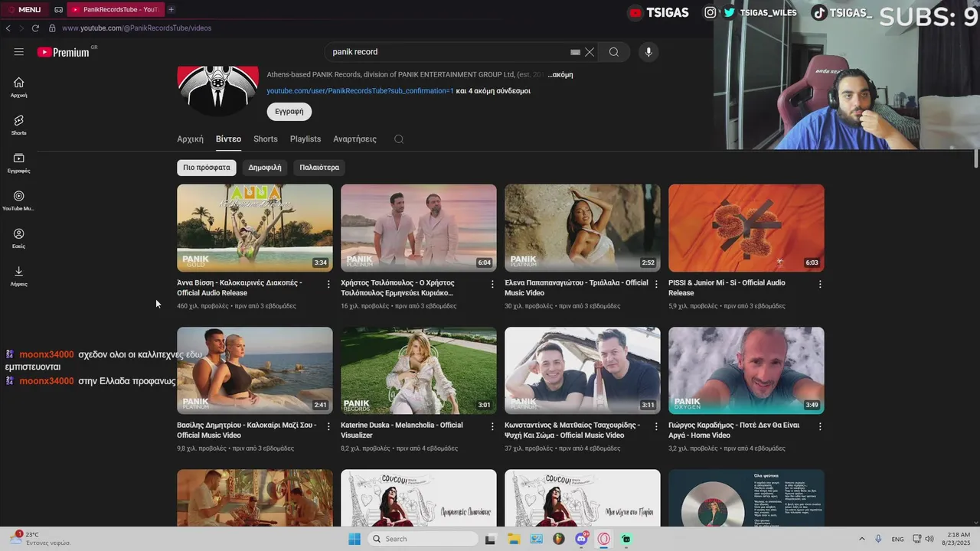Click the Windows taskbar Search box
980x551 pixels.
click(x=423, y=539)
